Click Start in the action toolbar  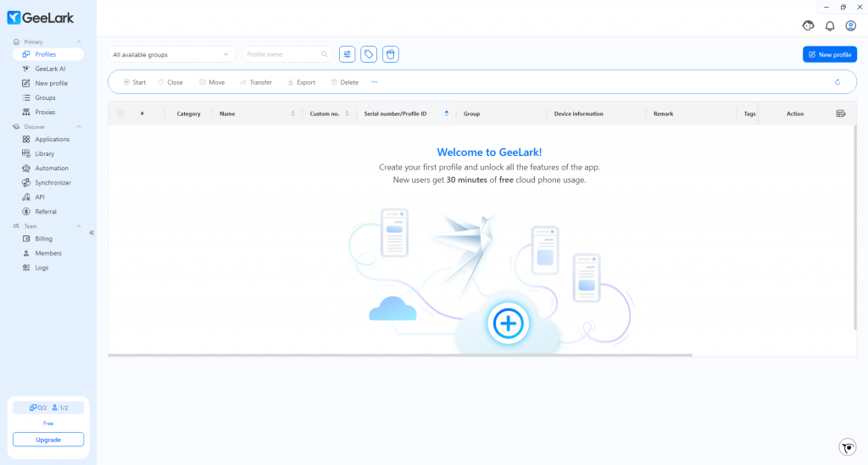click(135, 82)
